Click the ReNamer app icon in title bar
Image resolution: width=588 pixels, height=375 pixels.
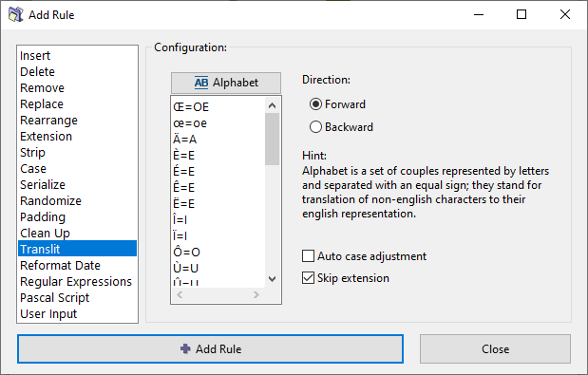point(15,14)
